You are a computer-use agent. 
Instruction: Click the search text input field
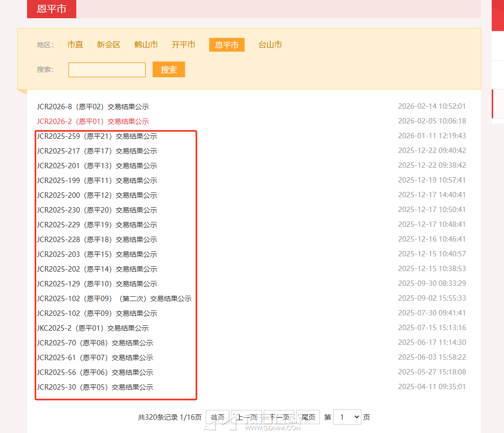(107, 69)
